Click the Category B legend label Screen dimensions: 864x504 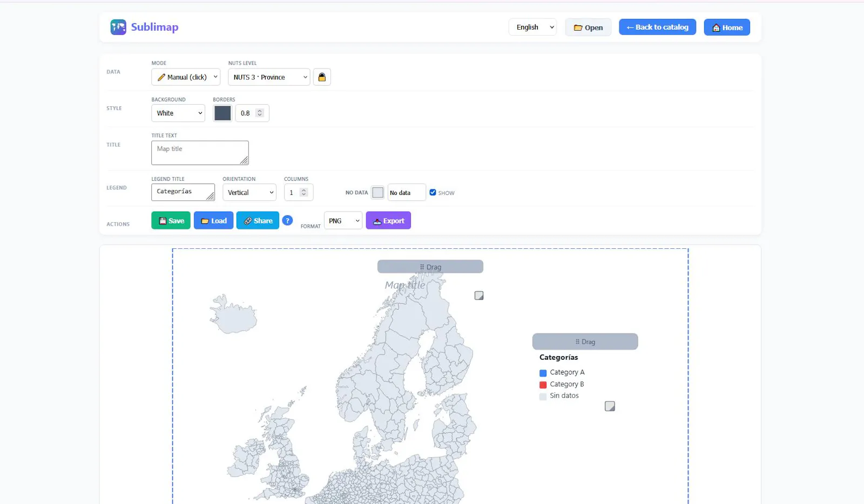point(567,384)
